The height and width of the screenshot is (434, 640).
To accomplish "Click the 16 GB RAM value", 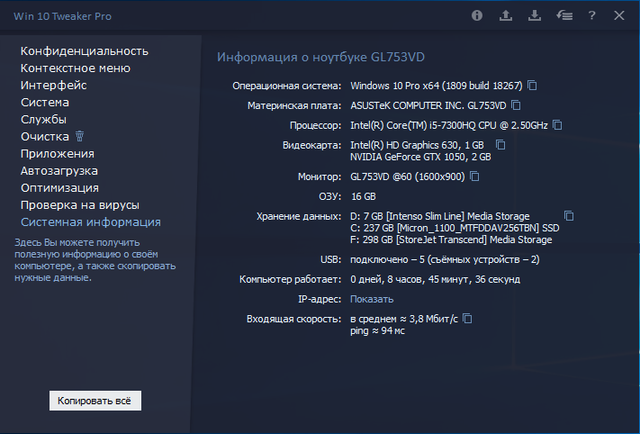I will coord(363,196).
